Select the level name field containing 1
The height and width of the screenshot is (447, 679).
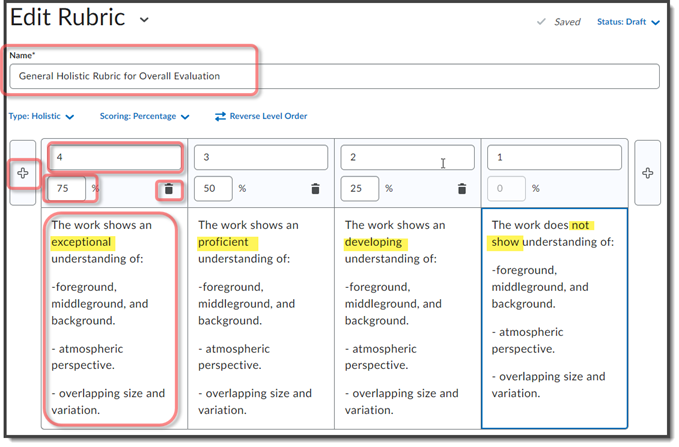[x=554, y=157]
